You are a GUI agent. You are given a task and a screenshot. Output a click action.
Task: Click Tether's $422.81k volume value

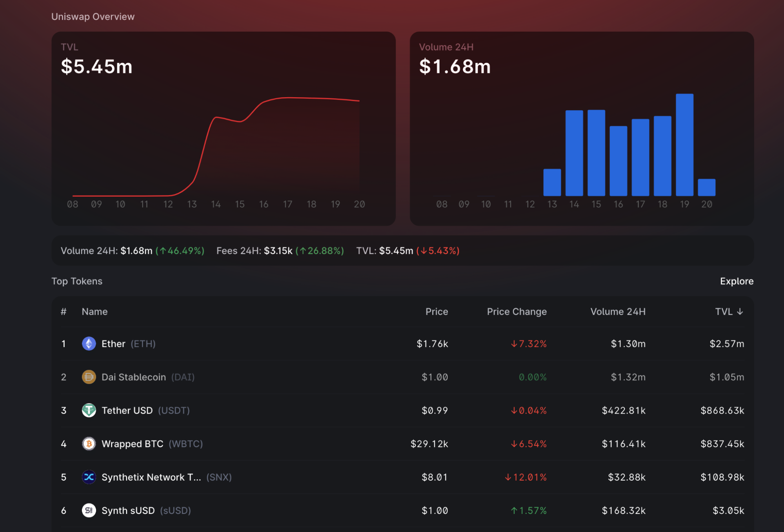(624, 410)
